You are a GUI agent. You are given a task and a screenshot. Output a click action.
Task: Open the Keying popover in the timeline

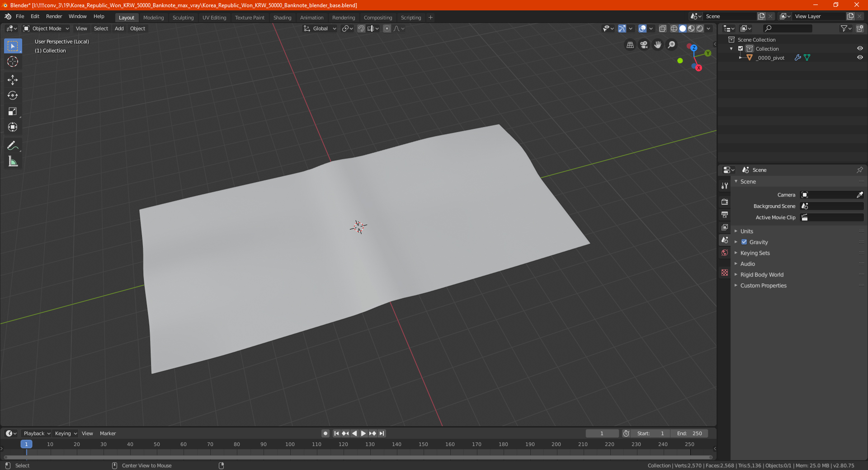point(66,433)
